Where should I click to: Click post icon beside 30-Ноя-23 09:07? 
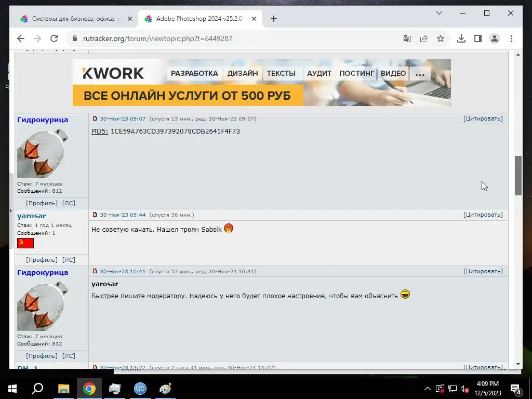click(x=95, y=118)
